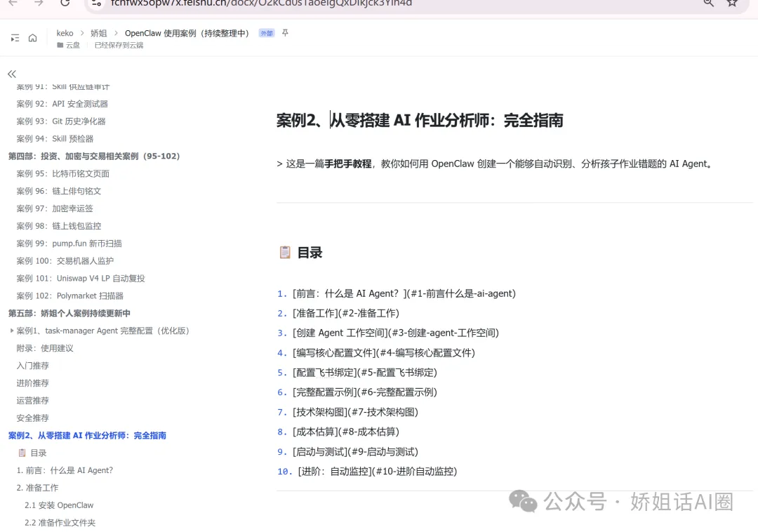The height and width of the screenshot is (532, 758).
Task: Collapse the sidebar with the « chevron
Action: click(11, 74)
